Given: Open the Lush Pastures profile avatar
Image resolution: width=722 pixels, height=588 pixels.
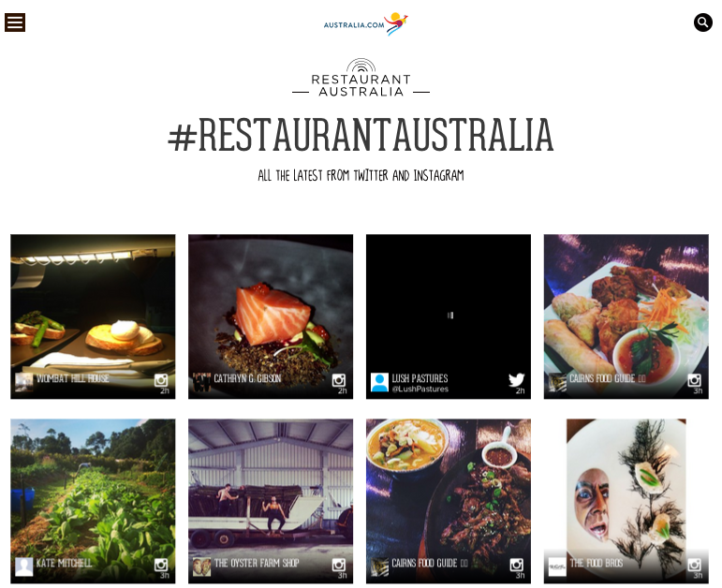Looking at the screenshot, I should pos(379,382).
